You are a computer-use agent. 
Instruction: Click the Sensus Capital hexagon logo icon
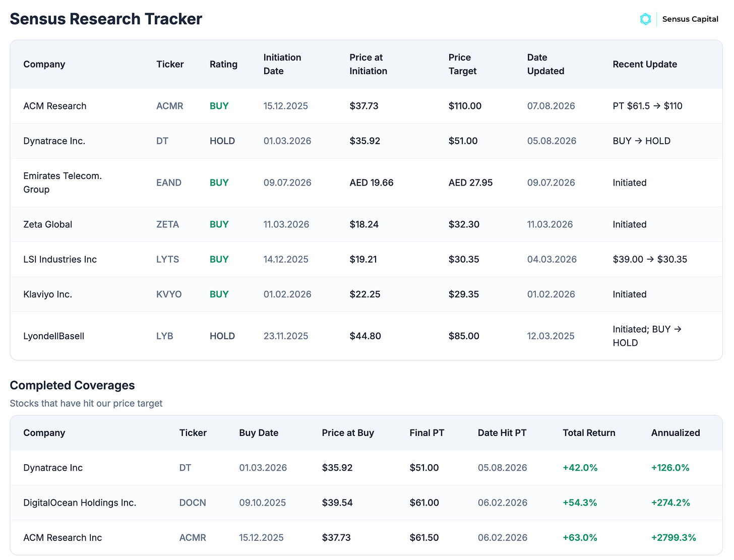click(x=645, y=19)
